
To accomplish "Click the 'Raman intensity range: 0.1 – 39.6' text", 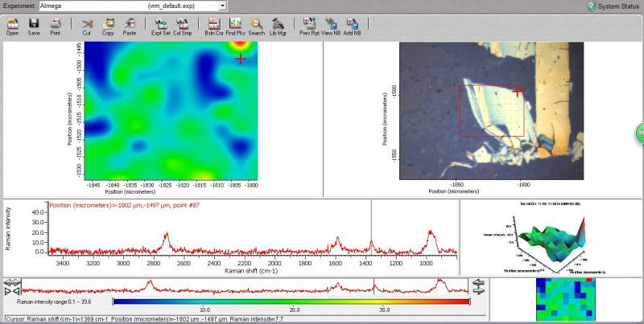I will pos(54,301).
